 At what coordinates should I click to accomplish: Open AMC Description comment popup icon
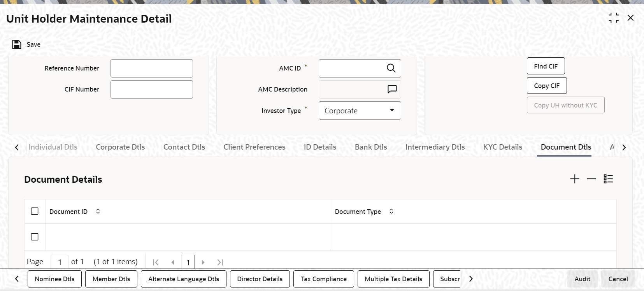tap(392, 89)
